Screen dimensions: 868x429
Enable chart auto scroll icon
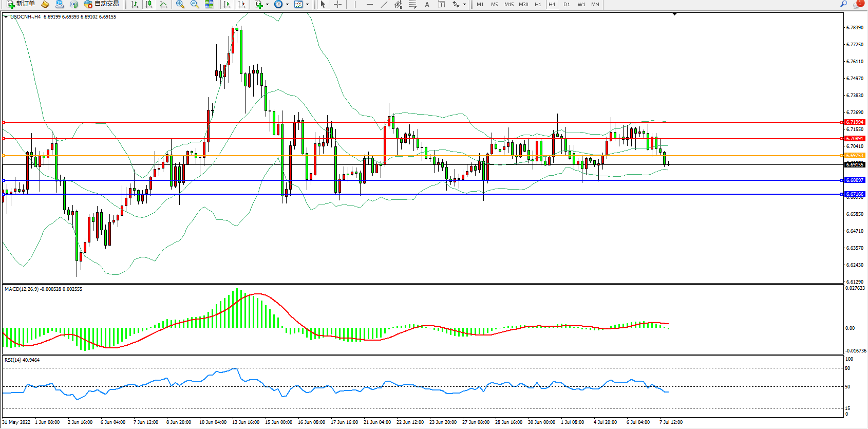[227, 4]
